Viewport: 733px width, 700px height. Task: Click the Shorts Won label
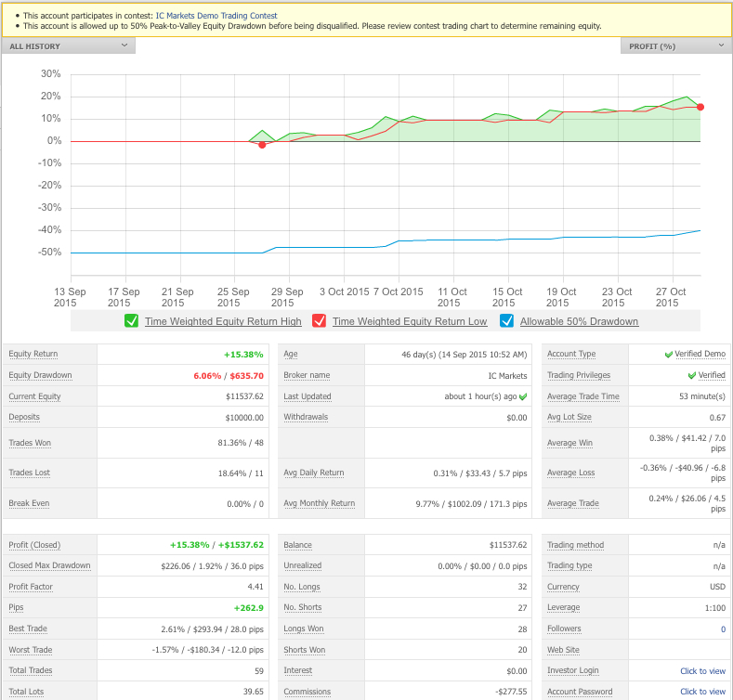click(x=305, y=650)
